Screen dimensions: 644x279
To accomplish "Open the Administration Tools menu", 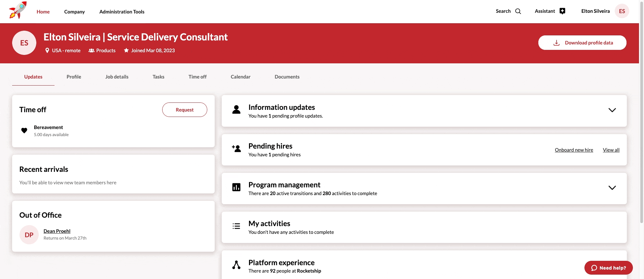I will point(122,12).
